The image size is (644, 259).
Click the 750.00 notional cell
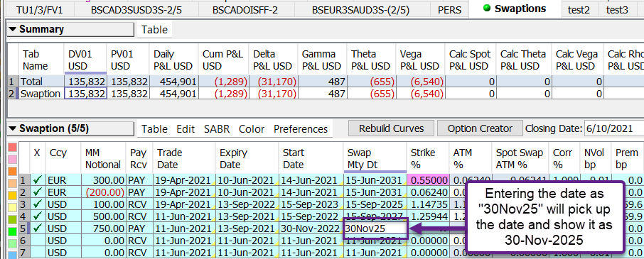(x=103, y=228)
